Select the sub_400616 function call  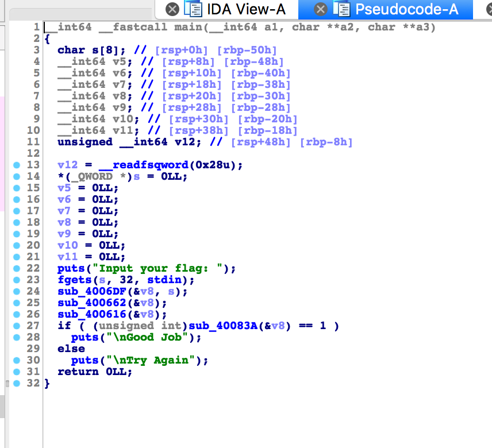tap(92, 314)
